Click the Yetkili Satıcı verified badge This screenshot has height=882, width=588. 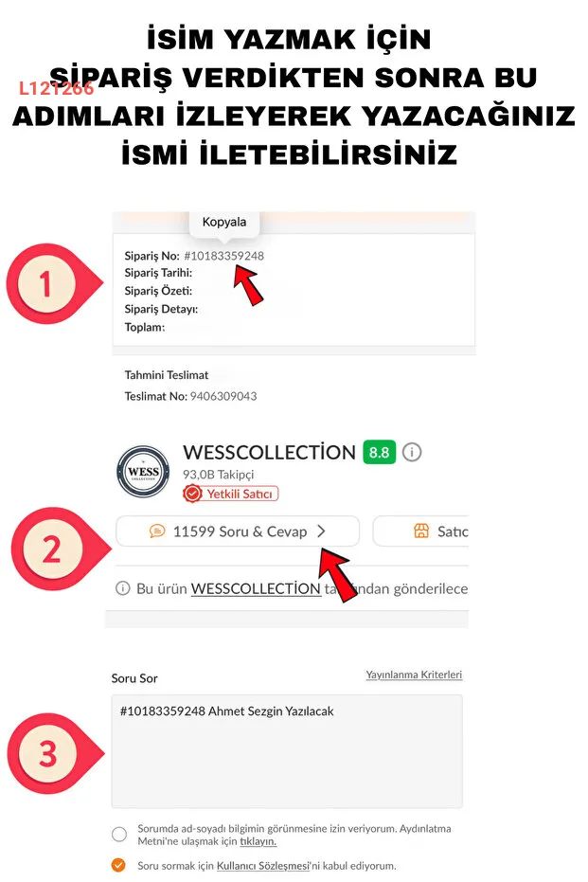tap(230, 494)
